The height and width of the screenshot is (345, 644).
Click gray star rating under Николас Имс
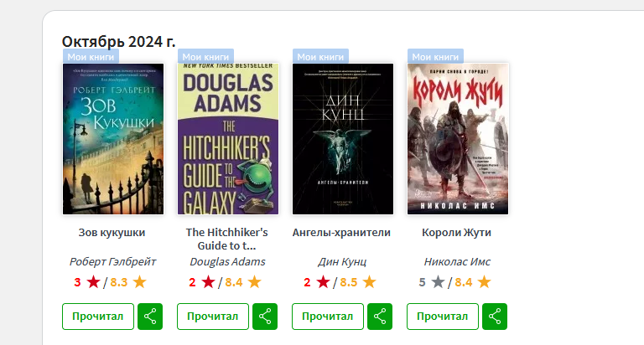pyautogui.click(x=438, y=282)
